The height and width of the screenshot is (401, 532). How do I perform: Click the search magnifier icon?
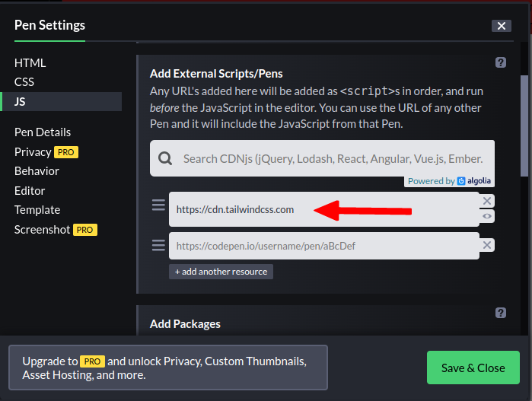165,159
